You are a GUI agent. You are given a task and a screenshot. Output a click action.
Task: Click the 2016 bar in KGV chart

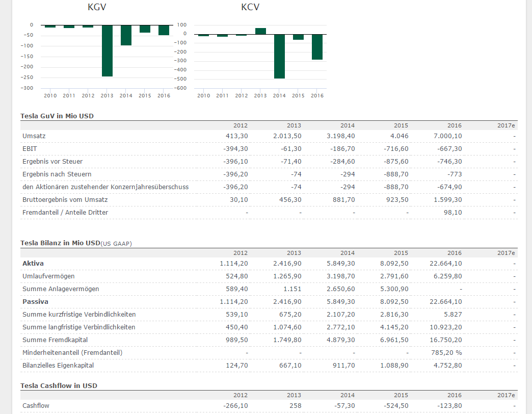point(164,29)
